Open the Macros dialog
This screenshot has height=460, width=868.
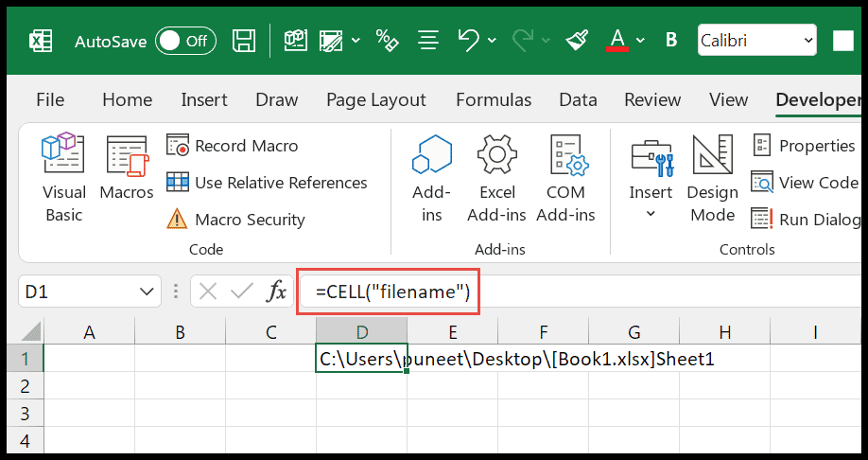point(126,168)
